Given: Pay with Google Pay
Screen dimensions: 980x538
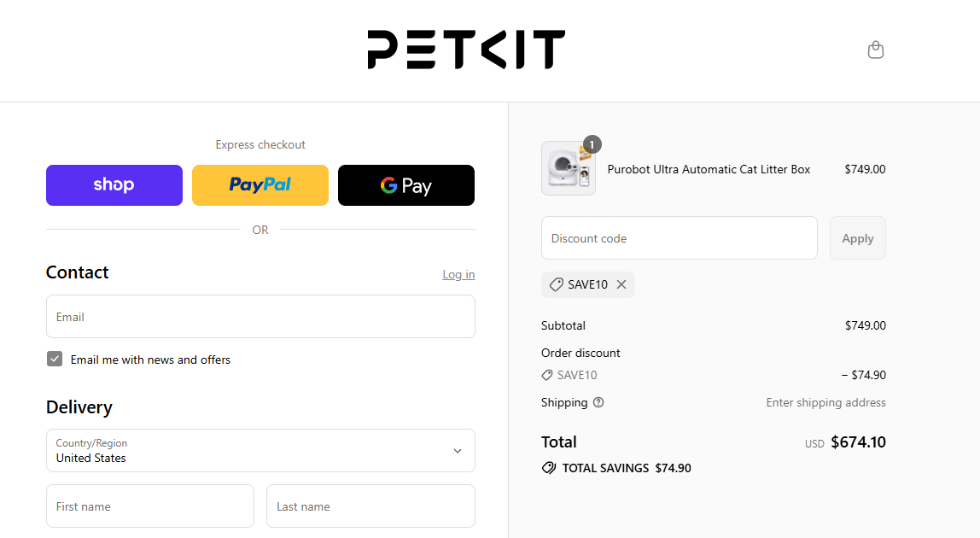Looking at the screenshot, I should [405, 184].
